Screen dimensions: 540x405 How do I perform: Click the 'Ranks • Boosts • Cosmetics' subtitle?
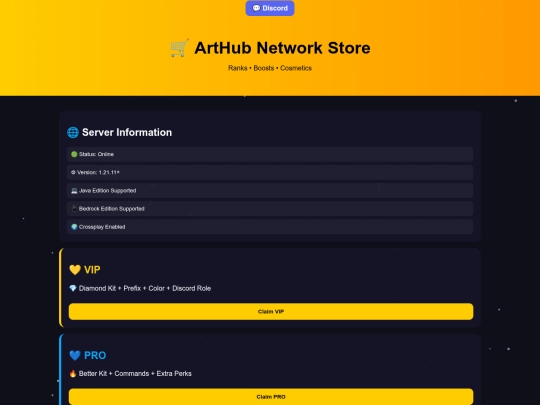point(270,68)
